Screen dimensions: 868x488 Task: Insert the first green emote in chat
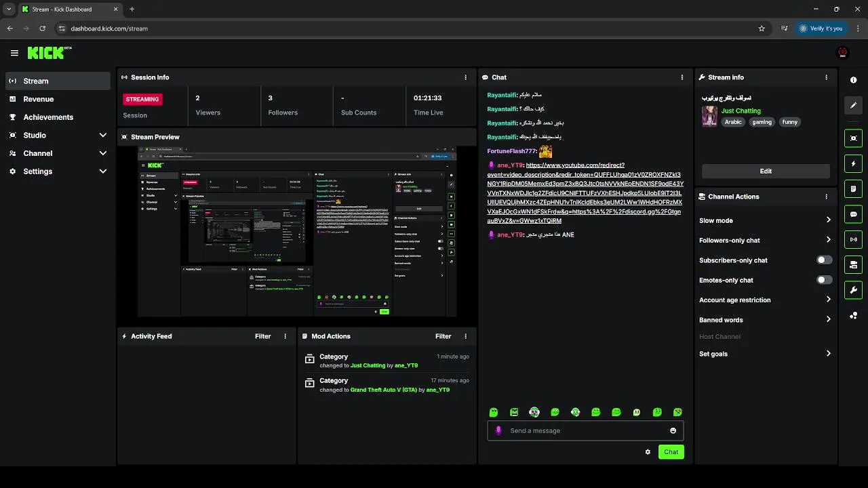(494, 412)
